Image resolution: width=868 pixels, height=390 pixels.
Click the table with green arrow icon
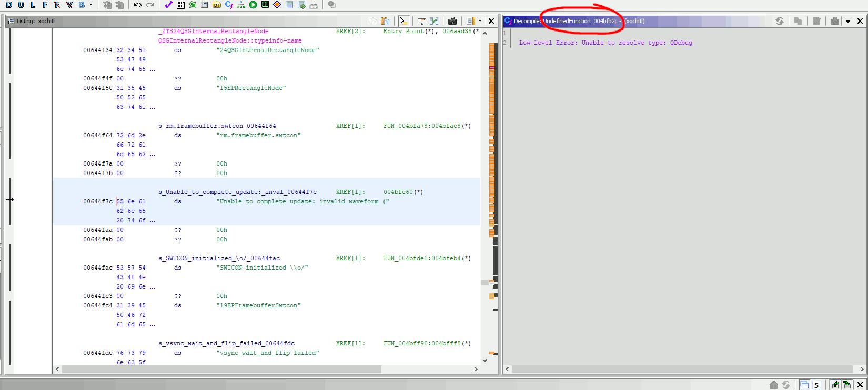point(301,5)
